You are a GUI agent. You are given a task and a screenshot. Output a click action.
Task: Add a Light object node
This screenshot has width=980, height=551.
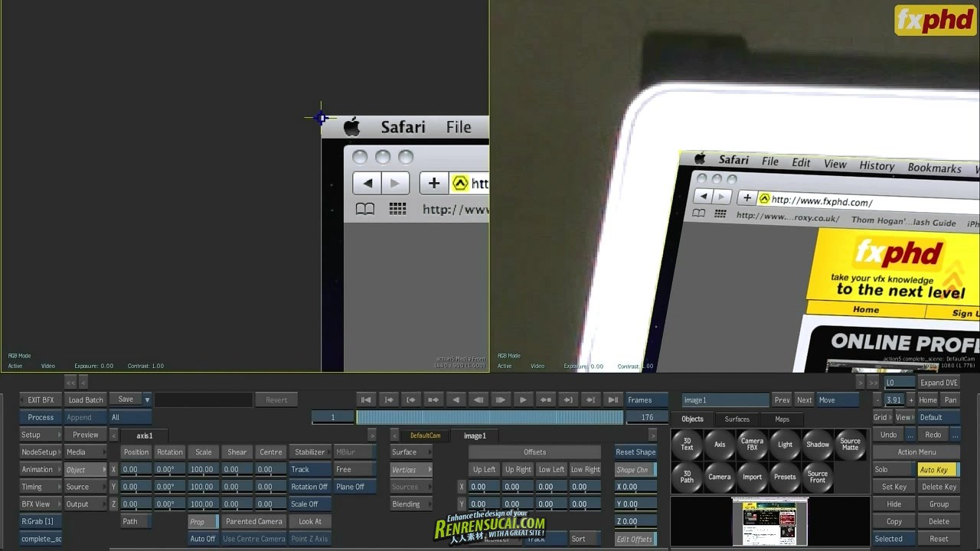coord(785,445)
